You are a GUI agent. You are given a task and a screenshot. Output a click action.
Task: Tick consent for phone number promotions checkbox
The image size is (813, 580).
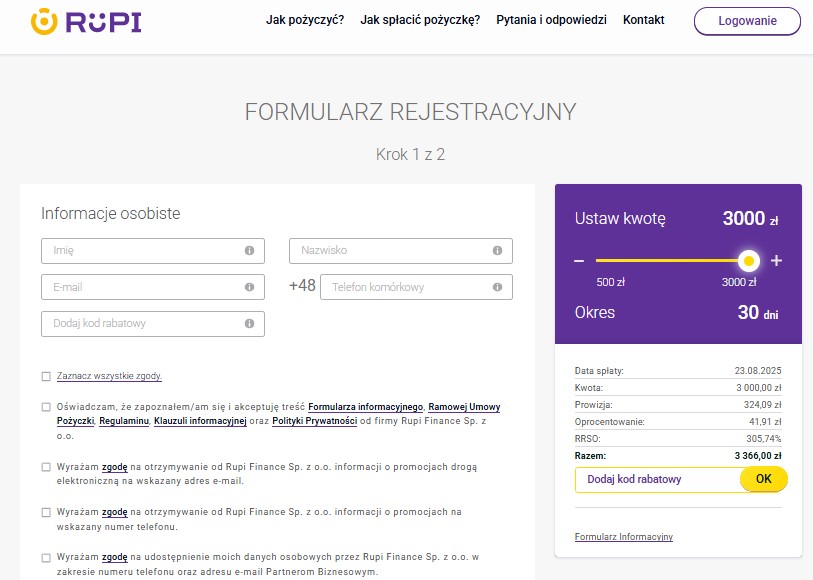pos(46,512)
